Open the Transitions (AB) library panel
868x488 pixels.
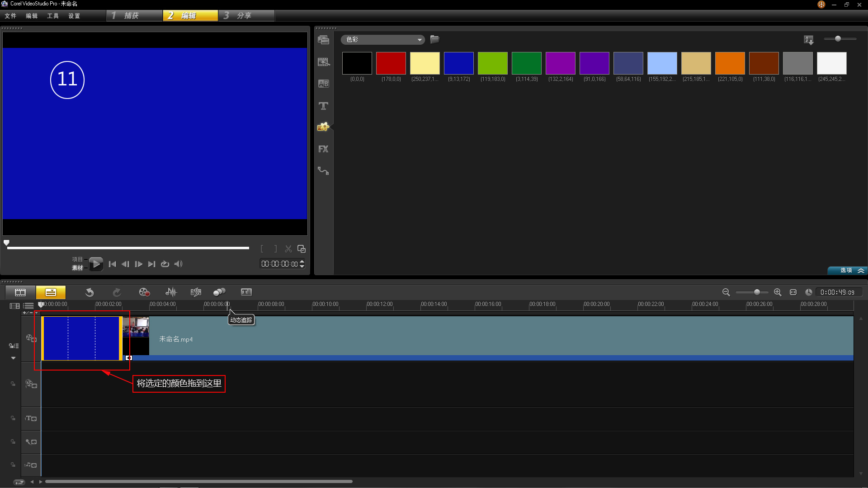click(x=323, y=84)
